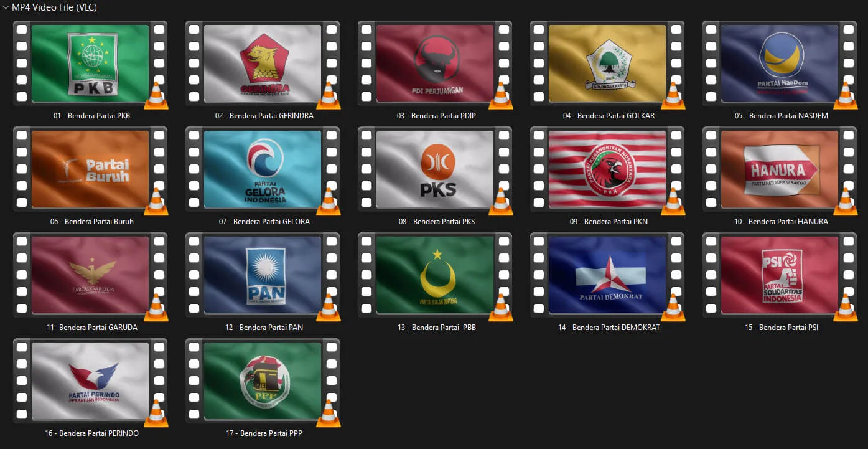Select the PKN striped flag video

tap(607, 169)
